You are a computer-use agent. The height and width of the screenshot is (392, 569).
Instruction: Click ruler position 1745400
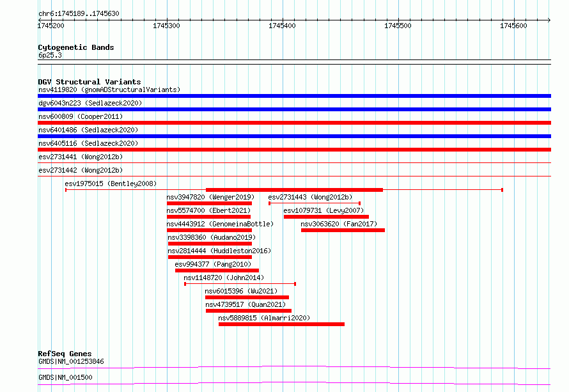(x=282, y=26)
